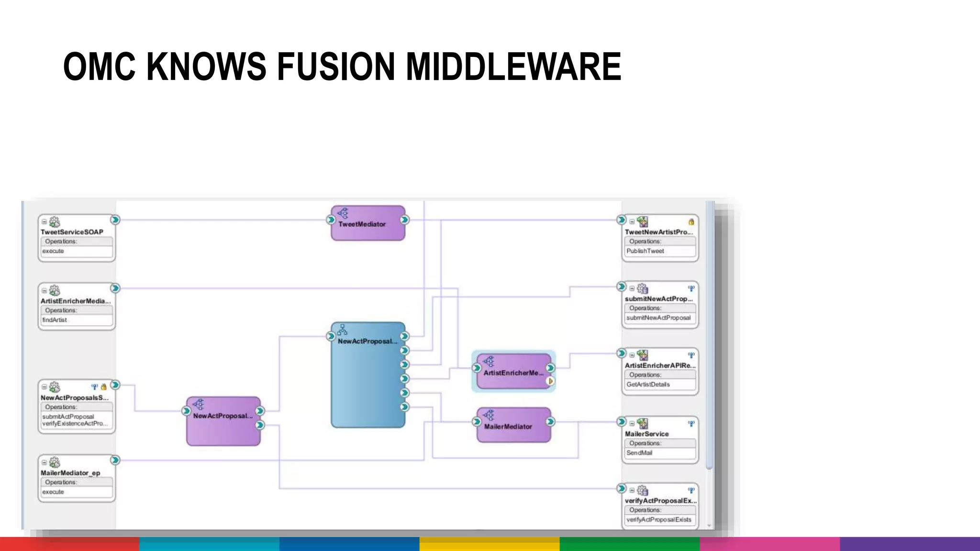
Task: Collapse the TweetNewArtistPro reference box
Action: (x=632, y=222)
